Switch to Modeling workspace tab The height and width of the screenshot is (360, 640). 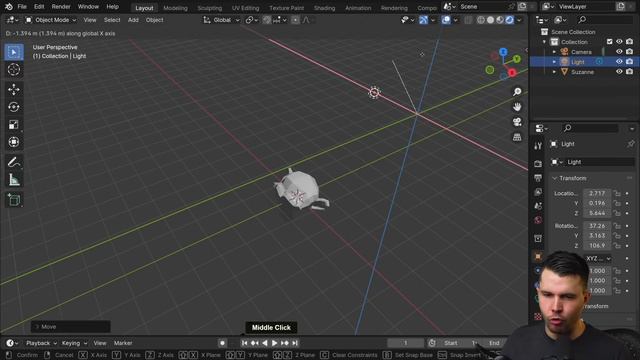tap(175, 8)
